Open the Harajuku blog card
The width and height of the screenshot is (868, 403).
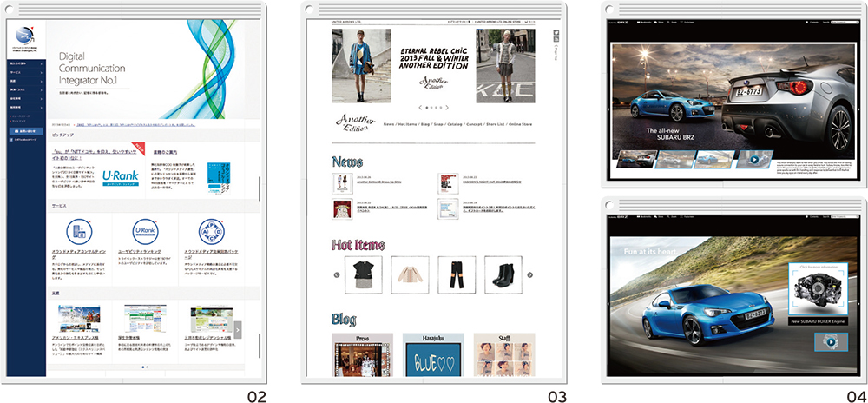coord(433,355)
